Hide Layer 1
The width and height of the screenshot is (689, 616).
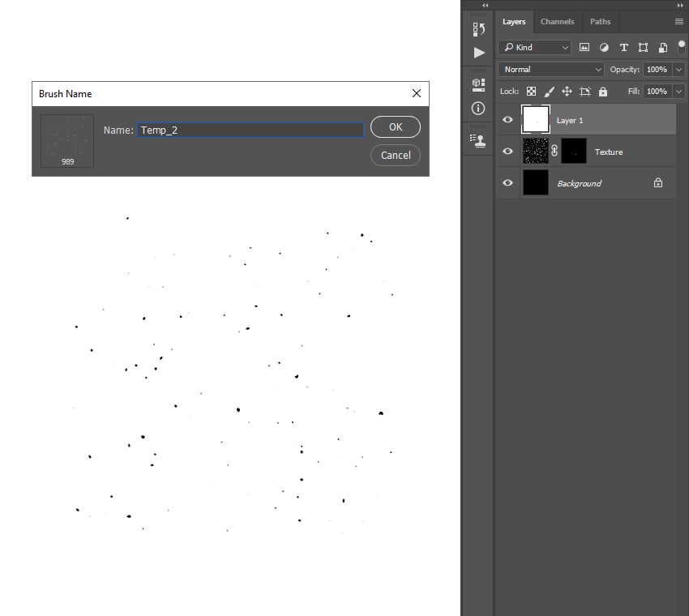pos(507,119)
